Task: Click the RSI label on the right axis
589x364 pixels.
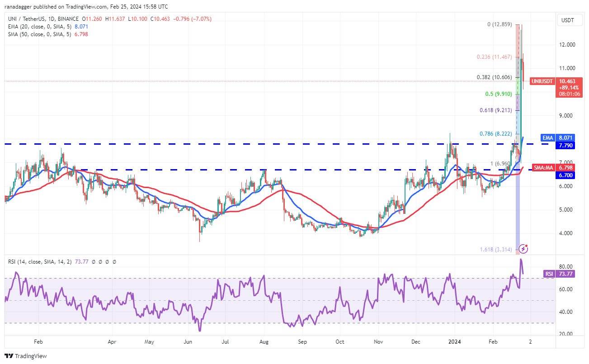Action: (x=549, y=274)
